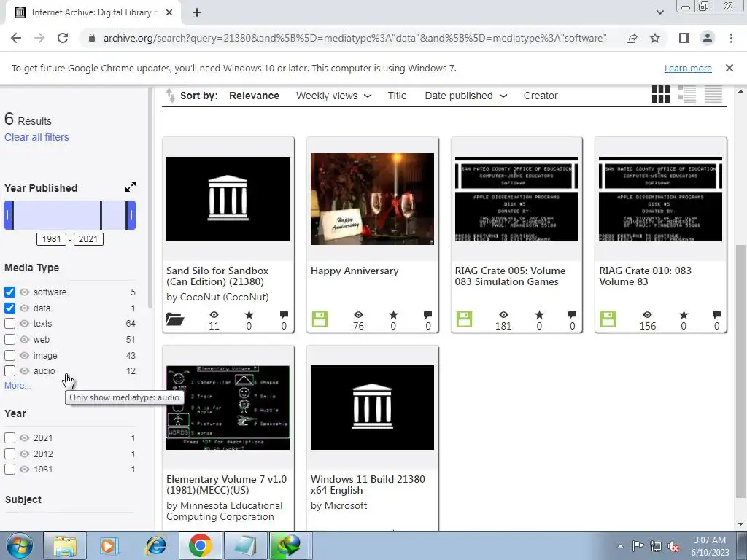747x560 pixels.
Task: Click floppy disk icon on Happy Anniversary card
Action: tap(320, 319)
